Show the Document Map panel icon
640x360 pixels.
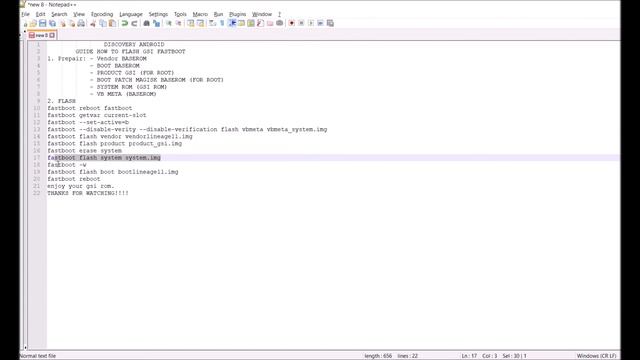(x=251, y=23)
